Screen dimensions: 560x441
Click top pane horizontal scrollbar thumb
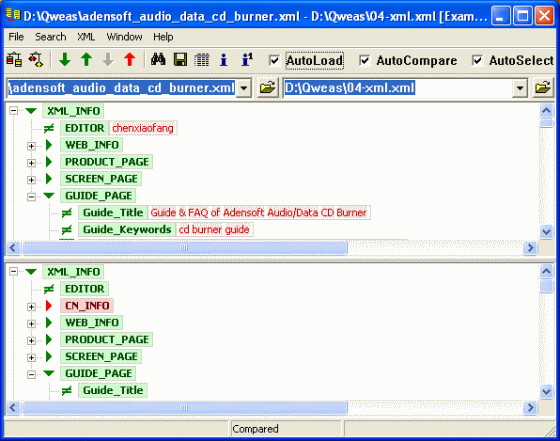pyautogui.click(x=185, y=248)
